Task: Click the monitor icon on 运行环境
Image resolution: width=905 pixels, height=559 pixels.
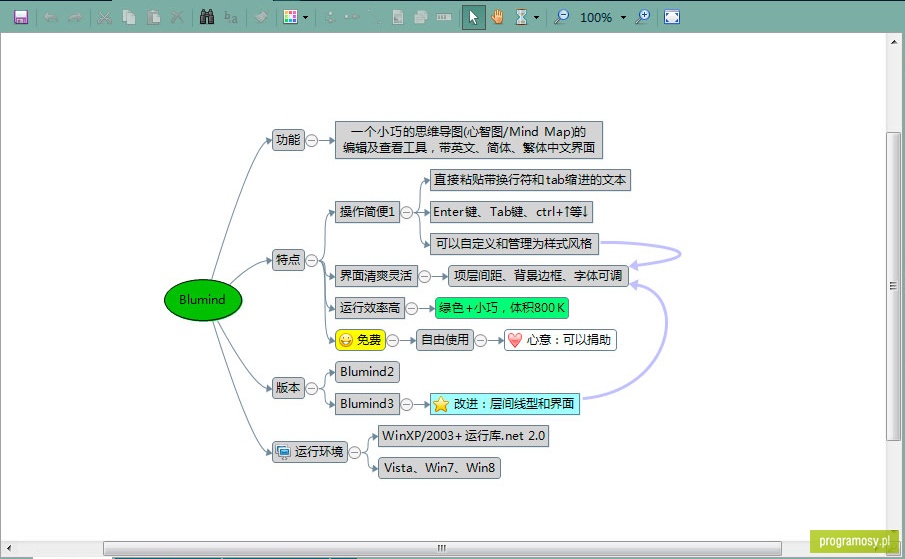Action: pos(283,452)
